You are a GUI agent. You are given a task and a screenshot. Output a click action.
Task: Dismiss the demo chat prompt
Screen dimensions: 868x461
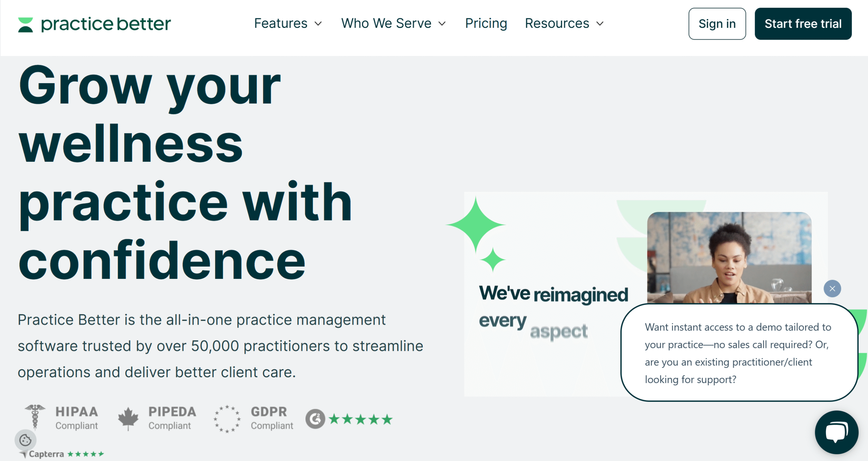point(832,289)
